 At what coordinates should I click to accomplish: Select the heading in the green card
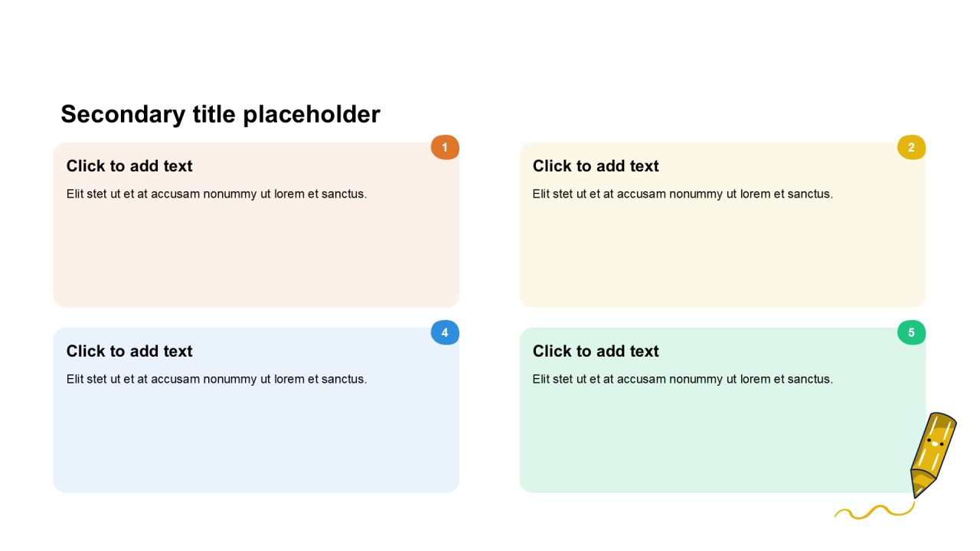coord(596,351)
